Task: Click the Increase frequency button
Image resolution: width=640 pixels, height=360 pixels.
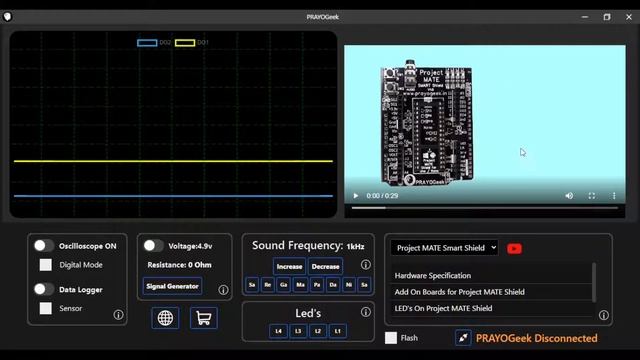Action: coord(289,267)
